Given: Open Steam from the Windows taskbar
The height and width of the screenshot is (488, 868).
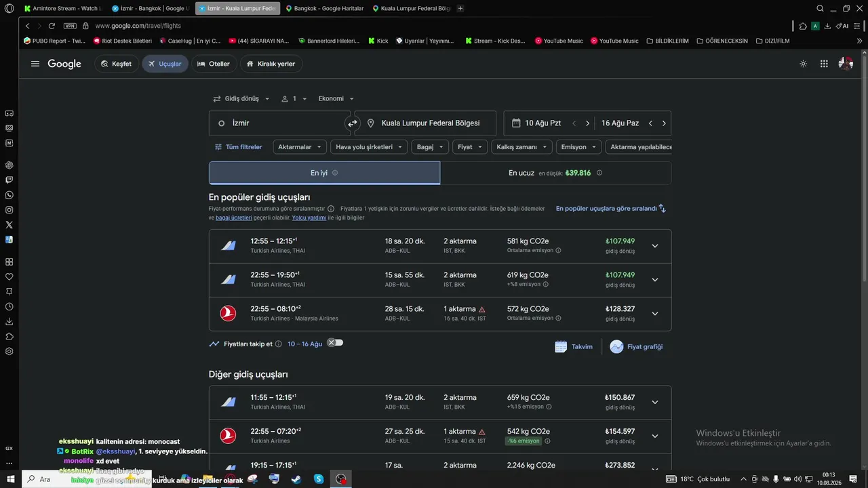Looking at the screenshot, I should [296, 479].
